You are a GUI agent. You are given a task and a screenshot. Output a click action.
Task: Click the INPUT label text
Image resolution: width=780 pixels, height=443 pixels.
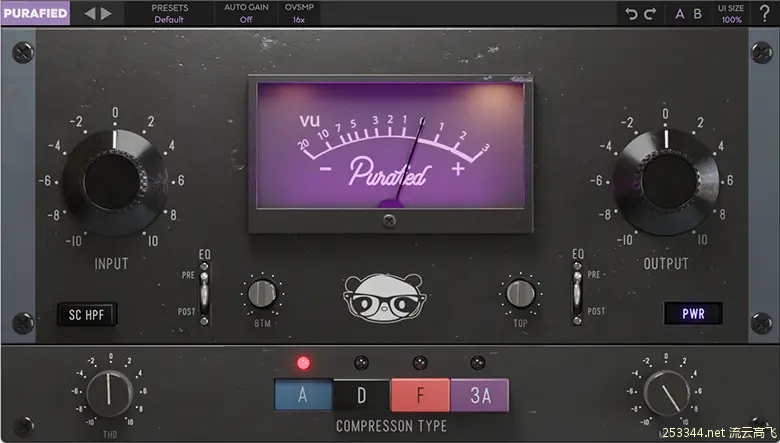(111, 264)
